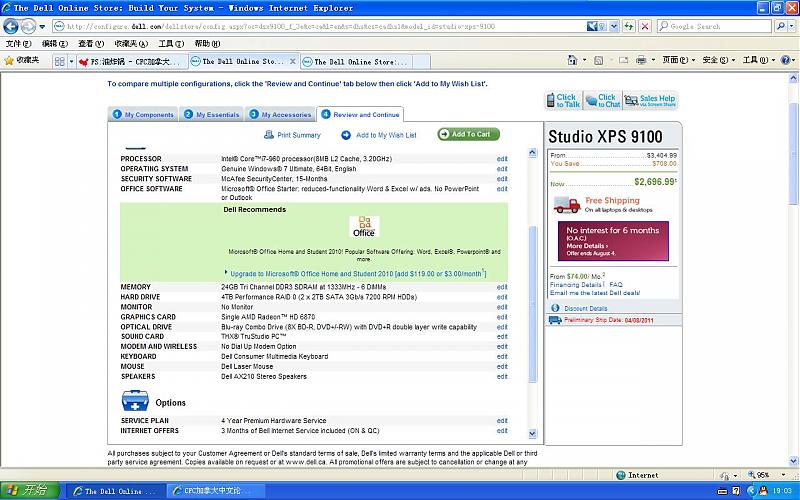Click No interest for 6 months banner
The height and width of the screenshot is (500, 800).
coord(613,241)
